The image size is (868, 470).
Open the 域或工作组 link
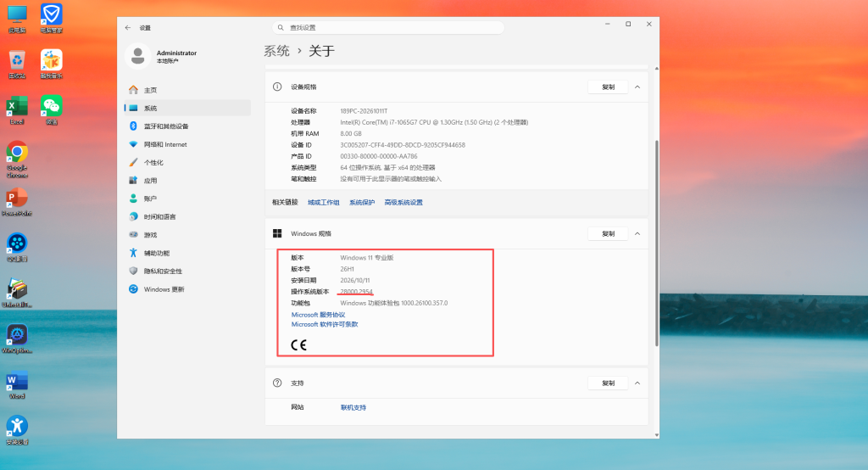click(323, 202)
